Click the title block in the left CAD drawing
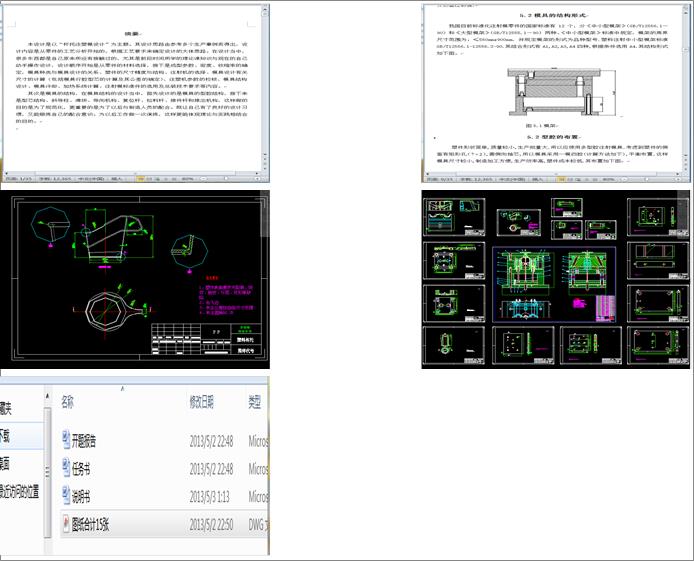 pos(206,339)
